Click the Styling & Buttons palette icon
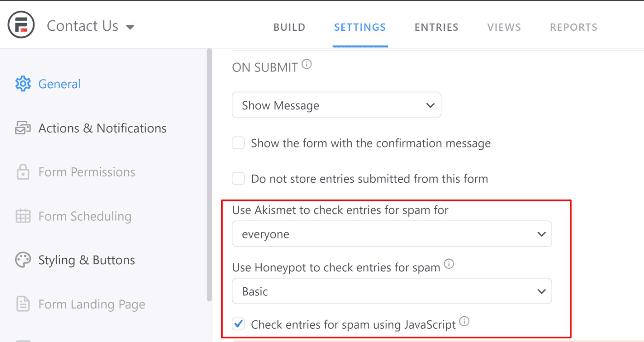 click(x=23, y=260)
